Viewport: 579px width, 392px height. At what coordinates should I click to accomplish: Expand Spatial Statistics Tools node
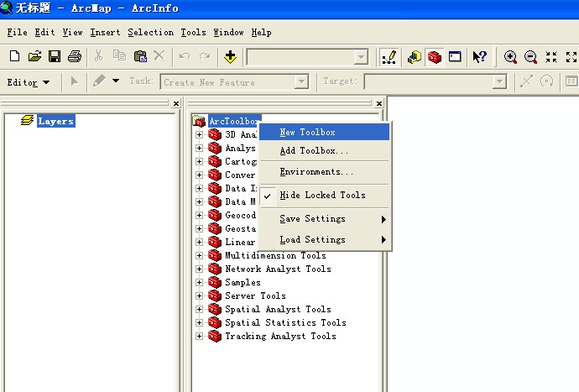click(x=199, y=322)
